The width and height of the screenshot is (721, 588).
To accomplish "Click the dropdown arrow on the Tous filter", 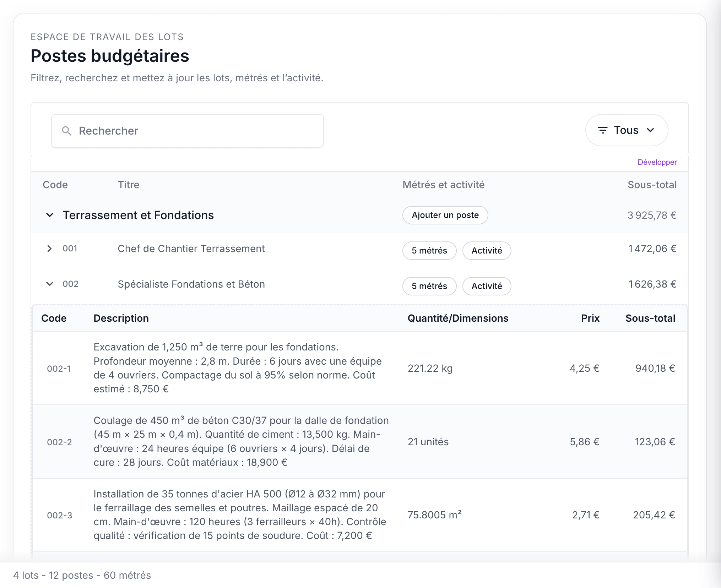I will [x=651, y=130].
